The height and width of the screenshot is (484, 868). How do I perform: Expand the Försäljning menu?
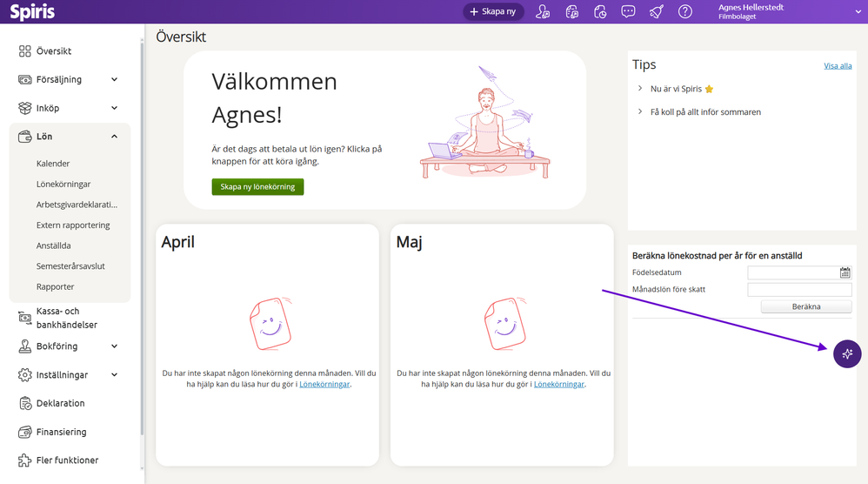point(114,80)
